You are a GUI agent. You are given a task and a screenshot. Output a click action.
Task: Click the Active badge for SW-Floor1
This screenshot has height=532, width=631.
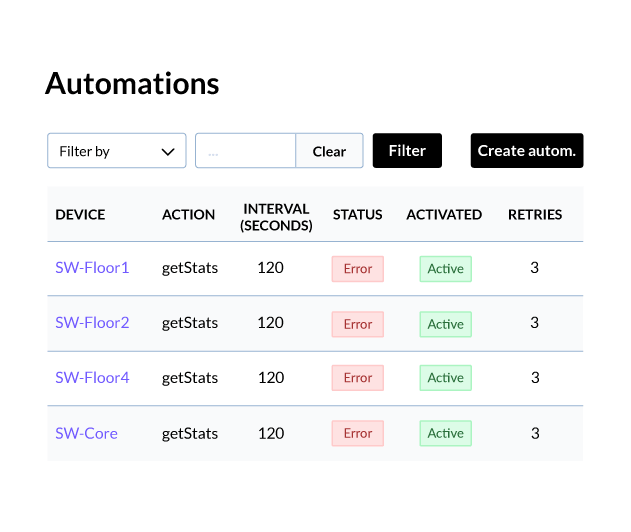(445, 269)
